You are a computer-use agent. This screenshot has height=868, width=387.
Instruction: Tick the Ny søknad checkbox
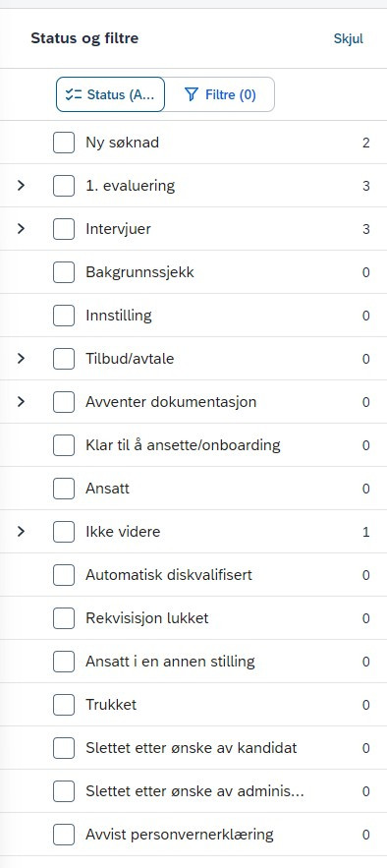tap(64, 143)
